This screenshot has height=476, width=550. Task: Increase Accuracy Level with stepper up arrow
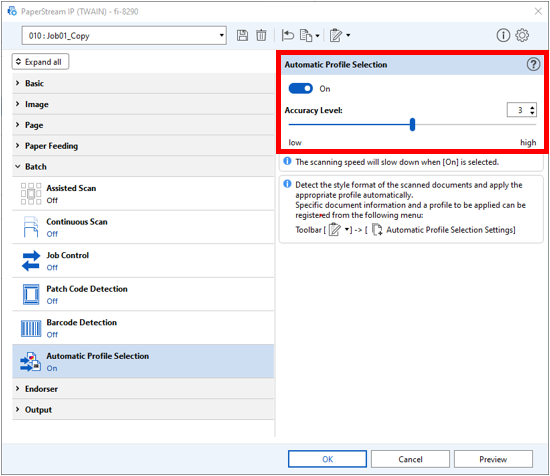[532, 108]
